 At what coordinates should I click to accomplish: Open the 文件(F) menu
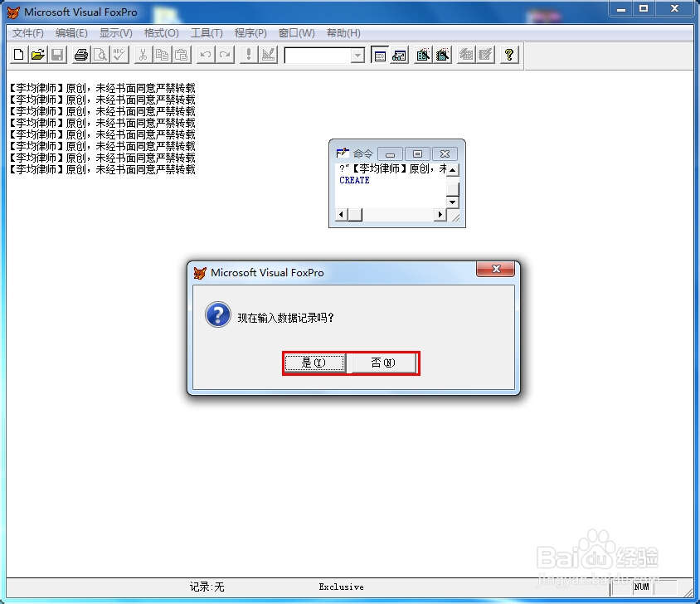pos(27,33)
